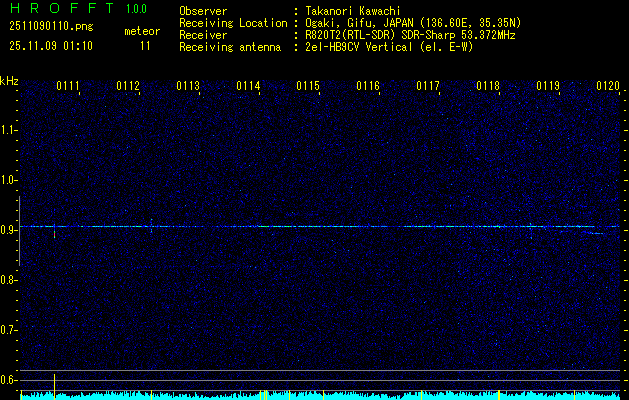The height and width of the screenshot is (400, 629).
Task: Click the timestamp 25.11.09 01:10
Action: [x=51, y=46]
